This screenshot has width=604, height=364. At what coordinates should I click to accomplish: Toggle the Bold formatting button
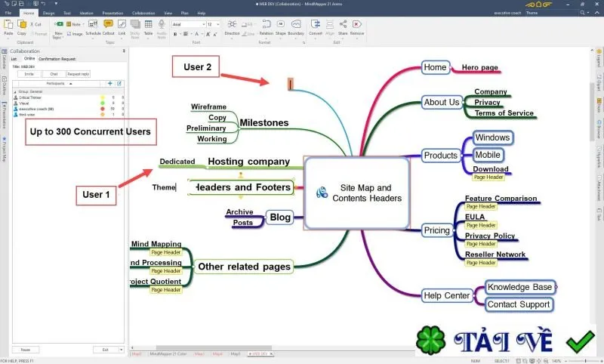175,34
